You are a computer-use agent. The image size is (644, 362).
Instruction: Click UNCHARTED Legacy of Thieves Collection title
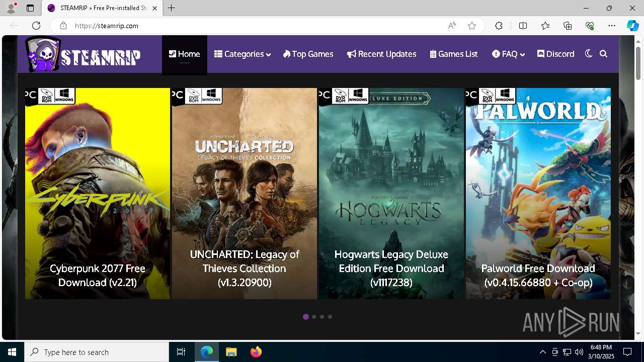(x=245, y=268)
